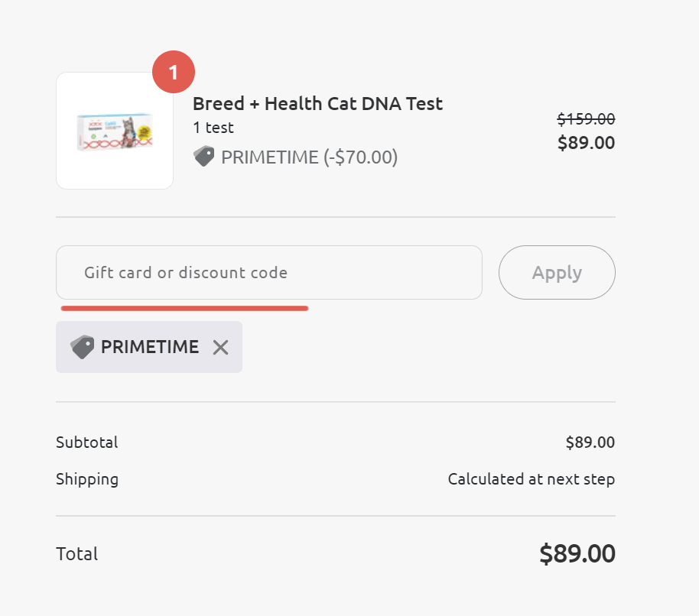Click the Total label
The height and width of the screenshot is (616, 699).
point(77,554)
